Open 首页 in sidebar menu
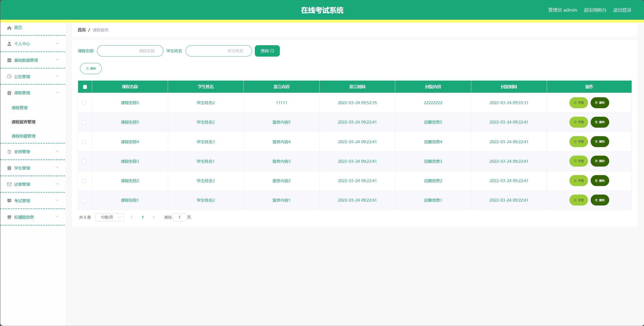Viewport: 644px width, 326px height. tap(18, 28)
